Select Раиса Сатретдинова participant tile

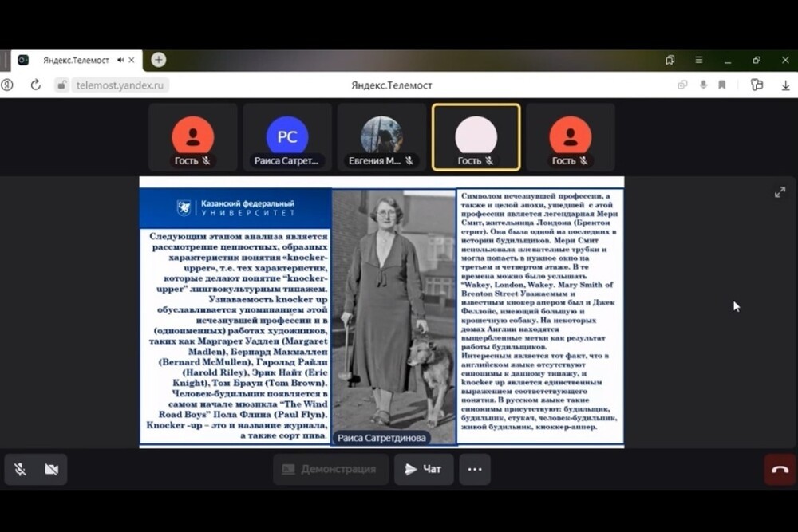tap(286, 137)
